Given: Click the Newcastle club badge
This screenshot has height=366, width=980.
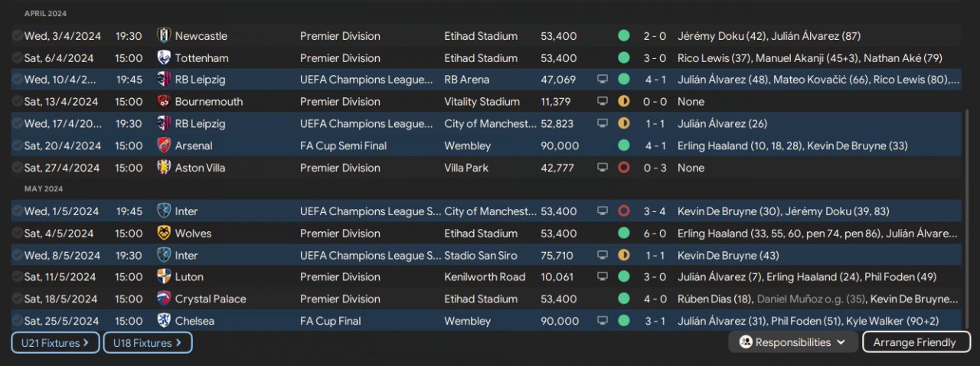Looking at the screenshot, I should (163, 36).
